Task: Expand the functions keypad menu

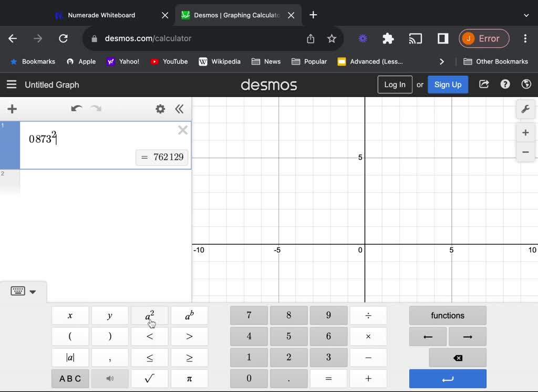Action: 448,315
